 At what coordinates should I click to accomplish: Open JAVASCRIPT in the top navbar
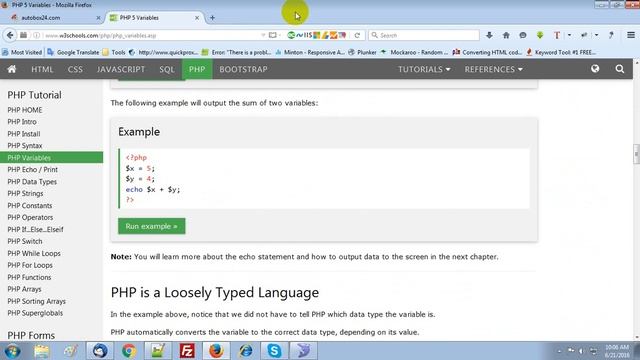(121, 69)
